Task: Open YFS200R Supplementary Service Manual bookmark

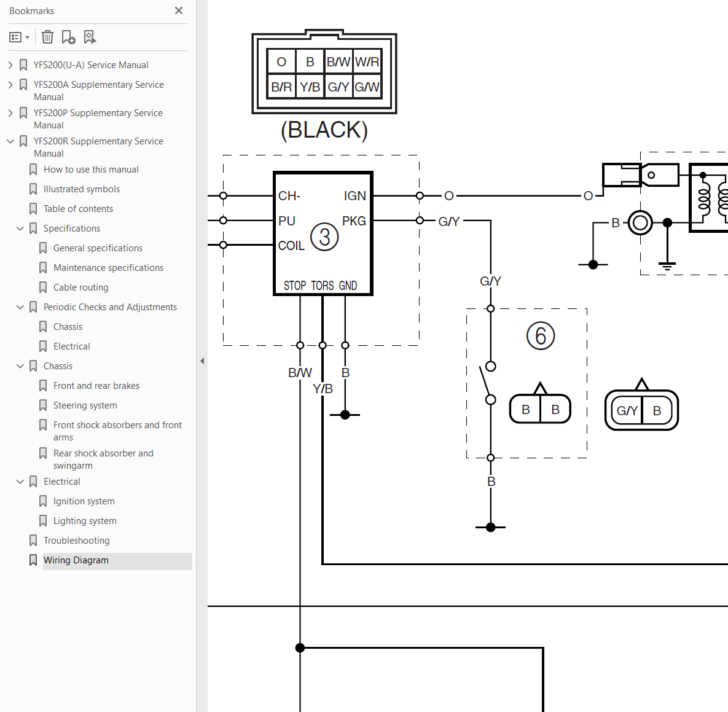Action: tap(98, 147)
